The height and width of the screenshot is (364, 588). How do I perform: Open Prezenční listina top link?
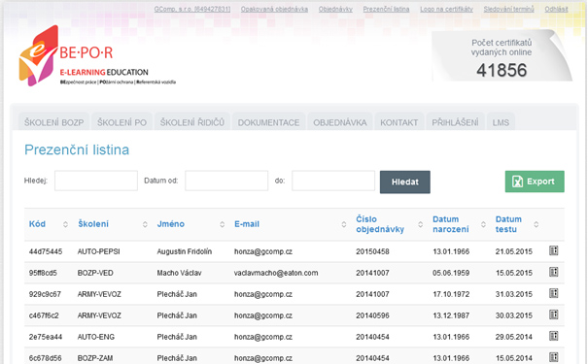pyautogui.click(x=386, y=9)
